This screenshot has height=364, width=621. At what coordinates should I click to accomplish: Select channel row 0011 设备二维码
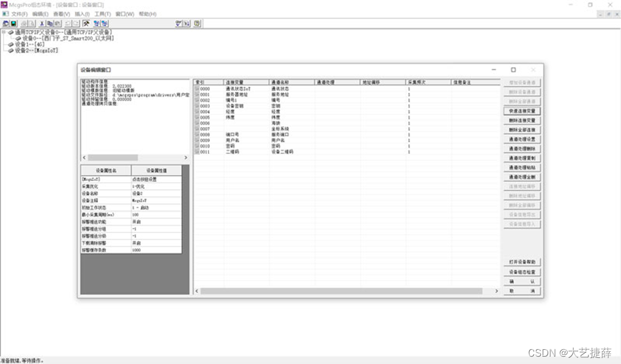346,152
